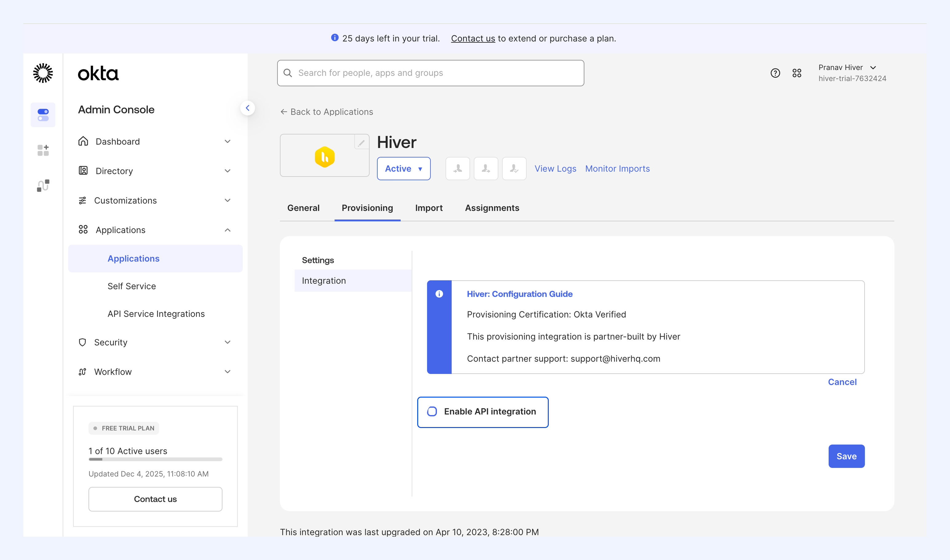This screenshot has height=560, width=950.
Task: Expand the Customizations menu chevron
Action: coord(228,200)
